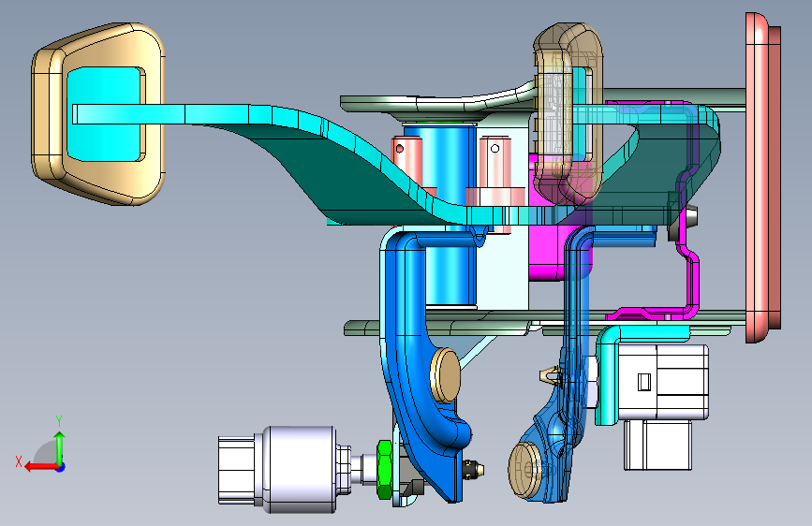Select the lower white connector block
The image size is (812, 526).
(x=657, y=445)
